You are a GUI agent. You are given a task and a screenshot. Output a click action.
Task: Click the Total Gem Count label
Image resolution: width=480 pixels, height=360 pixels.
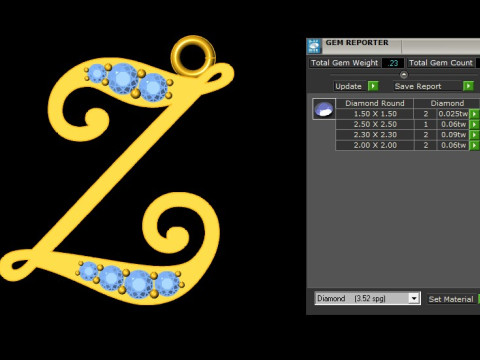click(x=441, y=63)
